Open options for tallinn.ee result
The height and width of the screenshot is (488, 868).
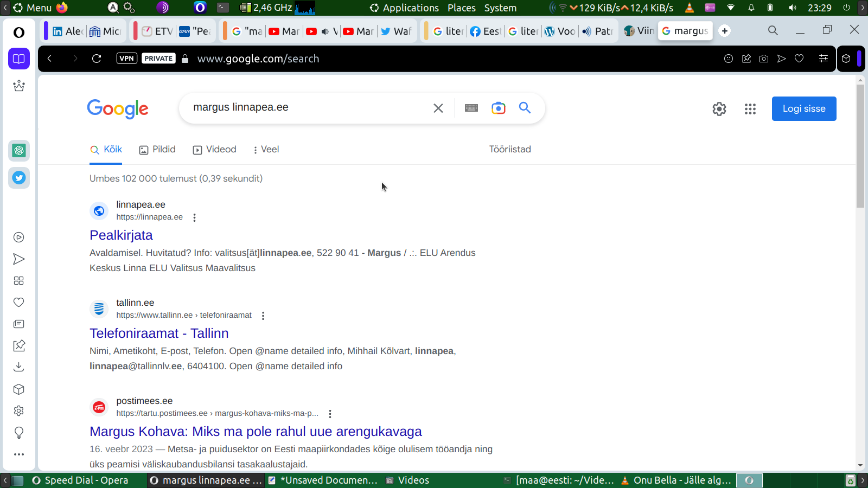tap(263, 316)
